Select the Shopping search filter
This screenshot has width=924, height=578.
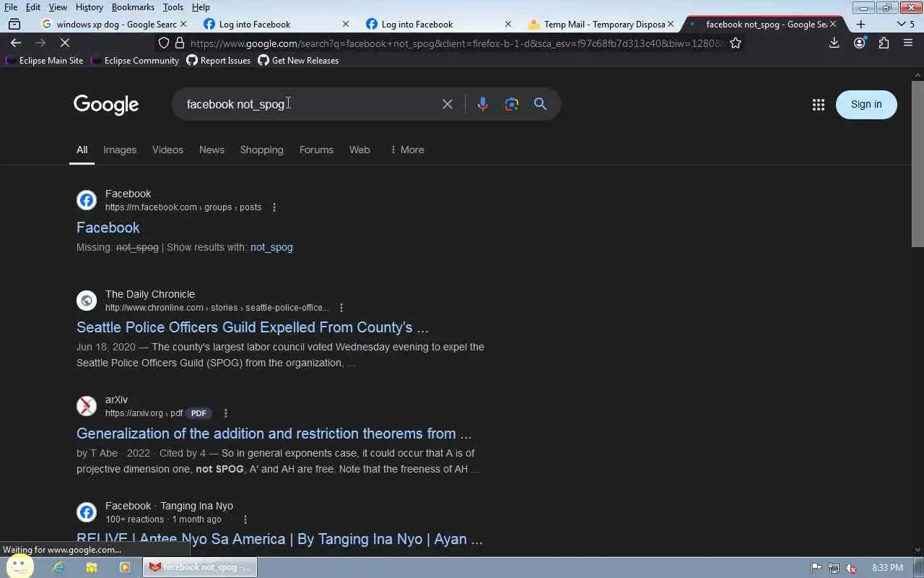[261, 150]
